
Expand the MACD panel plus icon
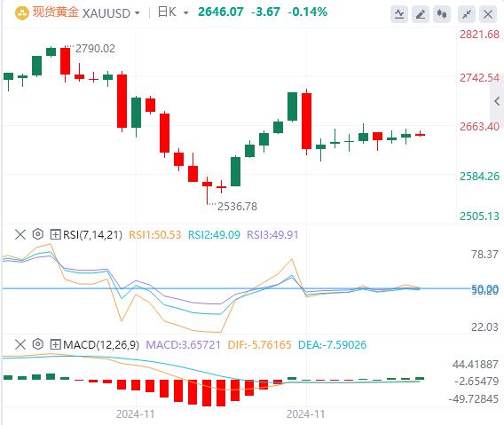55,344
